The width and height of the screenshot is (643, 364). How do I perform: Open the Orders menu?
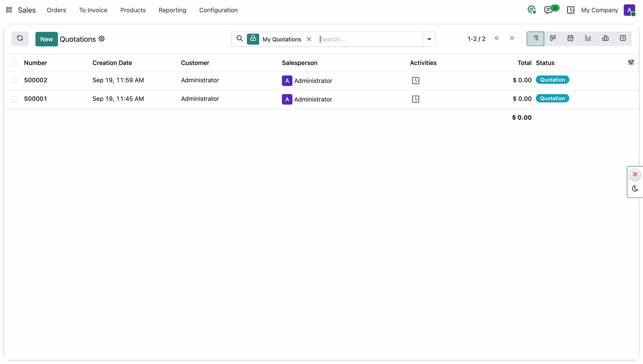(x=56, y=10)
